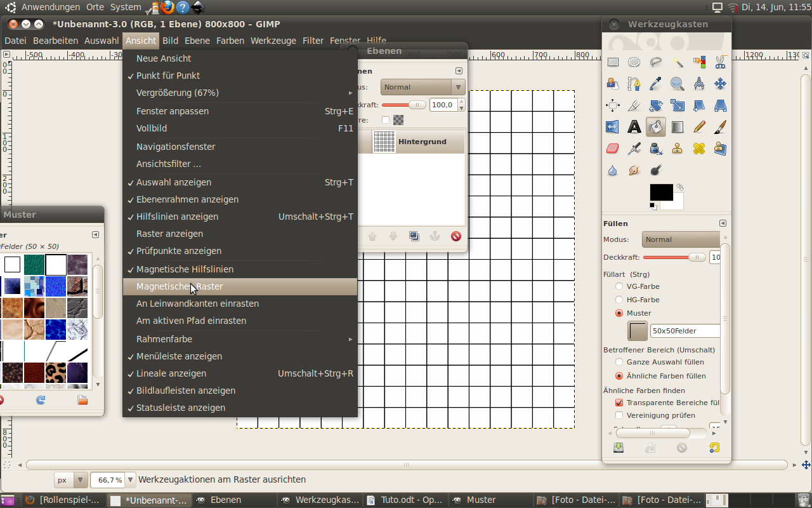Select the Rotate tool

(x=656, y=105)
